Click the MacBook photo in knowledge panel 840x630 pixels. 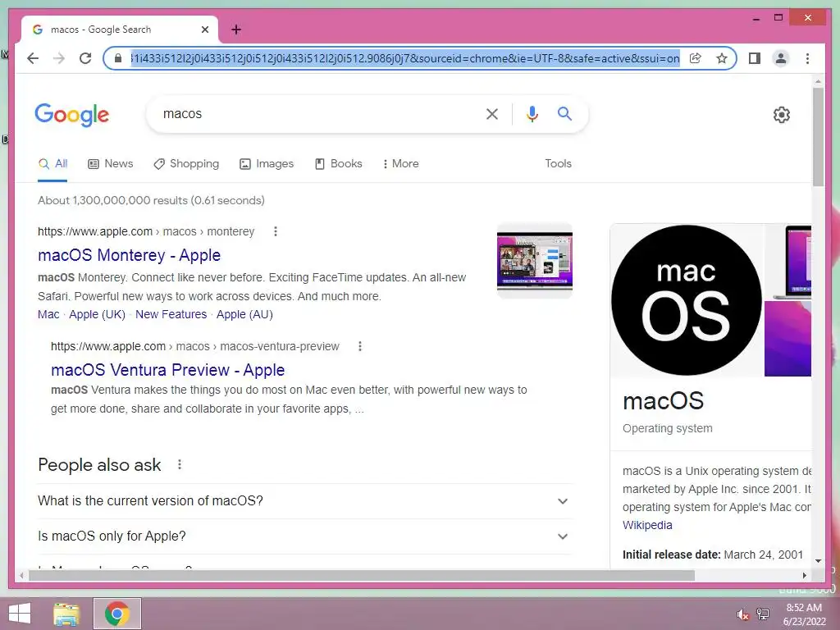(788, 262)
